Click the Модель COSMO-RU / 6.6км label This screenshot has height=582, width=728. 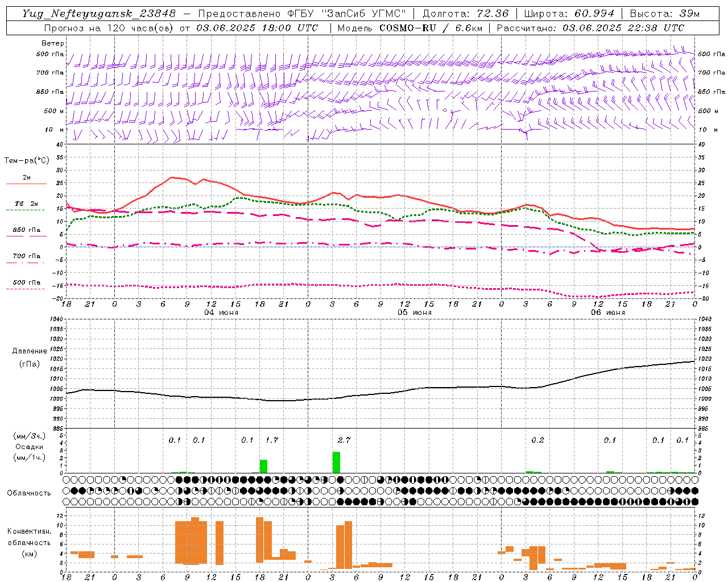pyautogui.click(x=410, y=28)
